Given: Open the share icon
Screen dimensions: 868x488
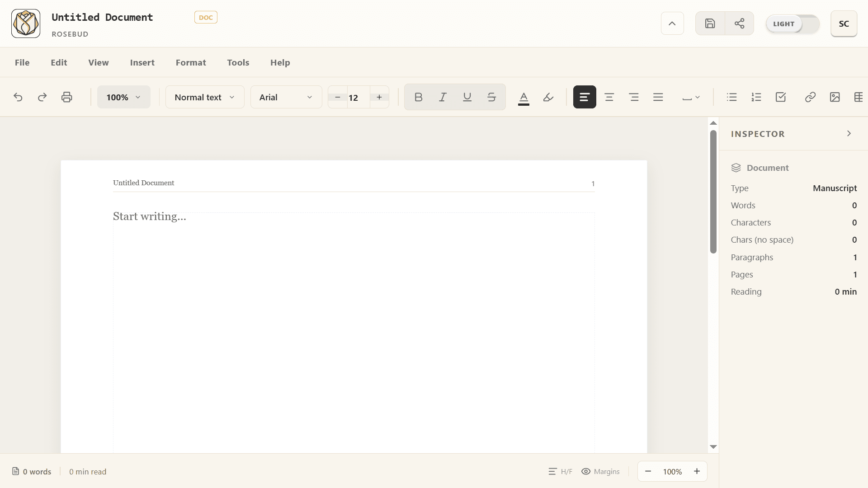Looking at the screenshot, I should pyautogui.click(x=739, y=23).
